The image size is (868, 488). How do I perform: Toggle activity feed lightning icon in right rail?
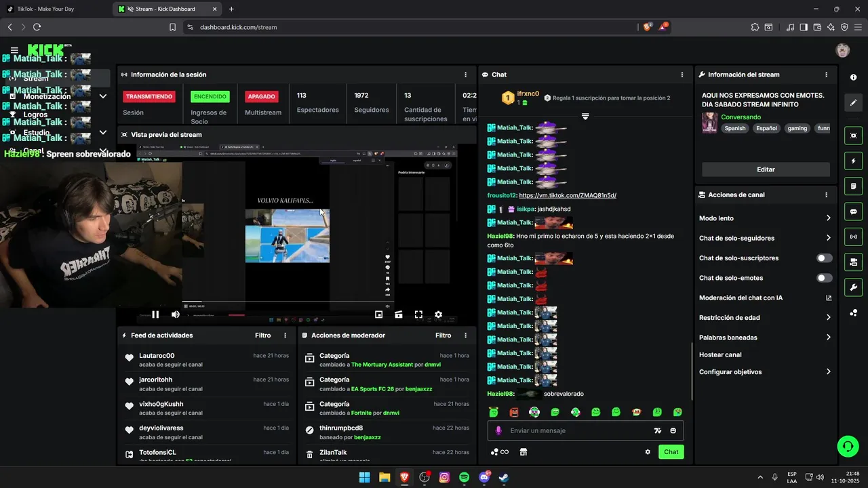pyautogui.click(x=853, y=161)
